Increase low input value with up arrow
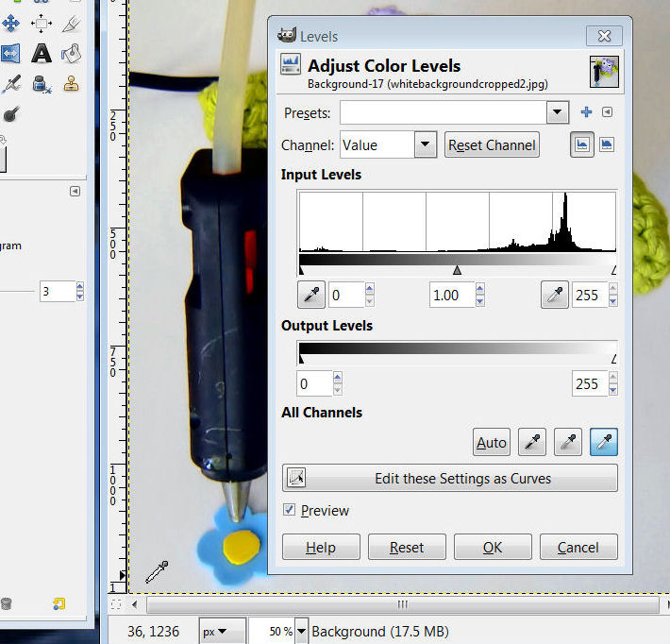The width and height of the screenshot is (670, 644). pyautogui.click(x=370, y=289)
